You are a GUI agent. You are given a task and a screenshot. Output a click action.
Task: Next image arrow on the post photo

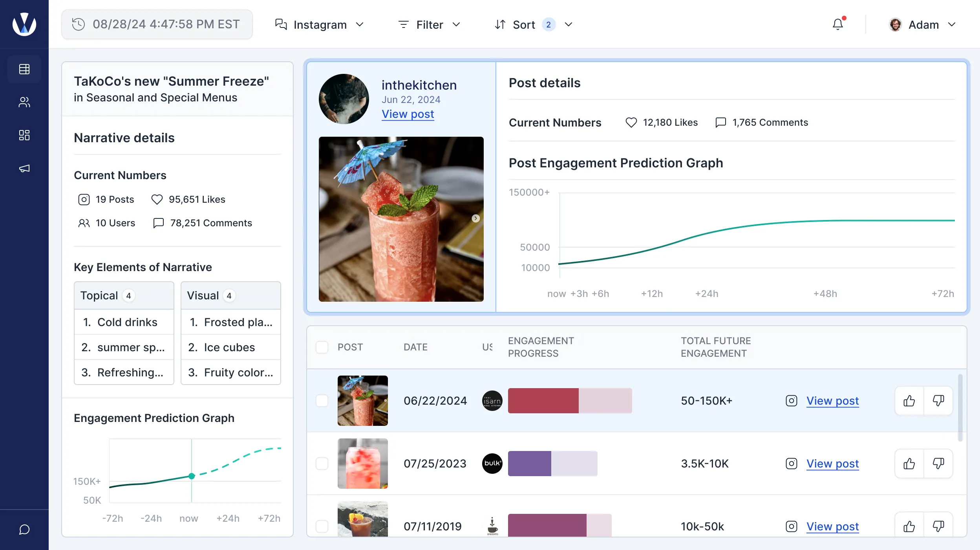pyautogui.click(x=475, y=218)
